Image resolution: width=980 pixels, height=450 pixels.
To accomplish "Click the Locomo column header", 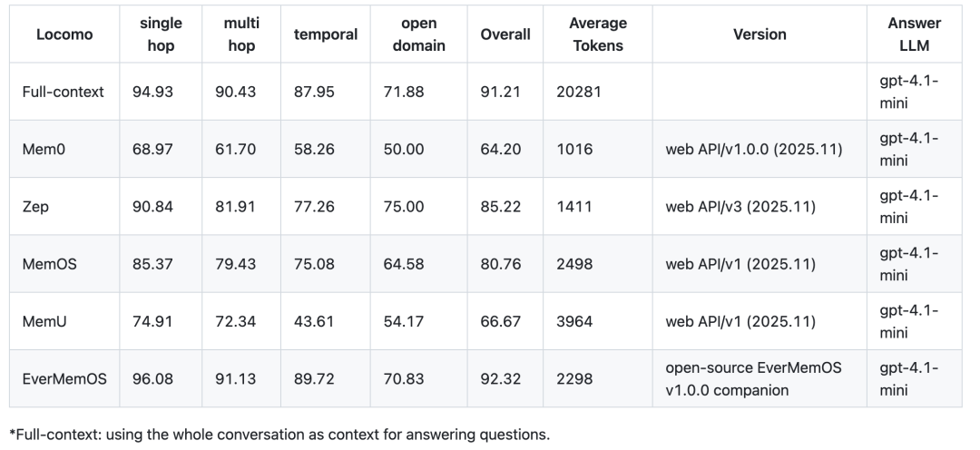I will tap(59, 34).
